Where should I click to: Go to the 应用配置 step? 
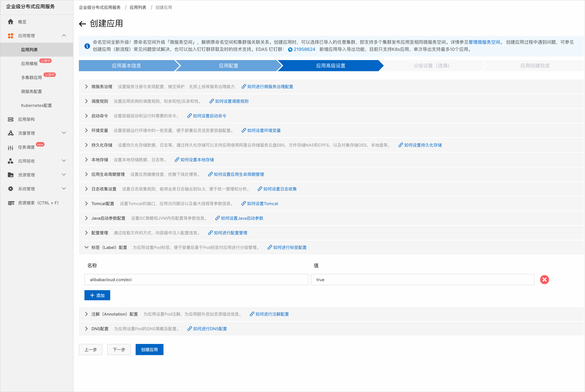(228, 65)
